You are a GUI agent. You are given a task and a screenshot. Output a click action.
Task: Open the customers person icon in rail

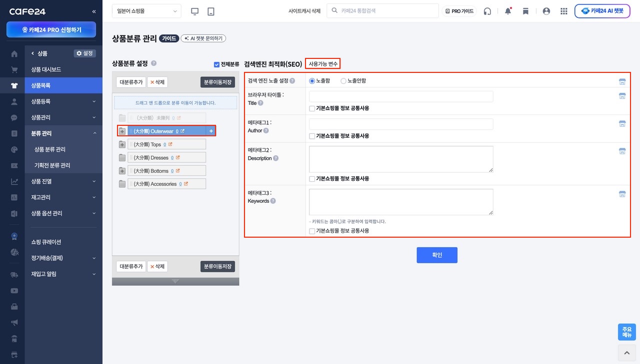tap(14, 102)
